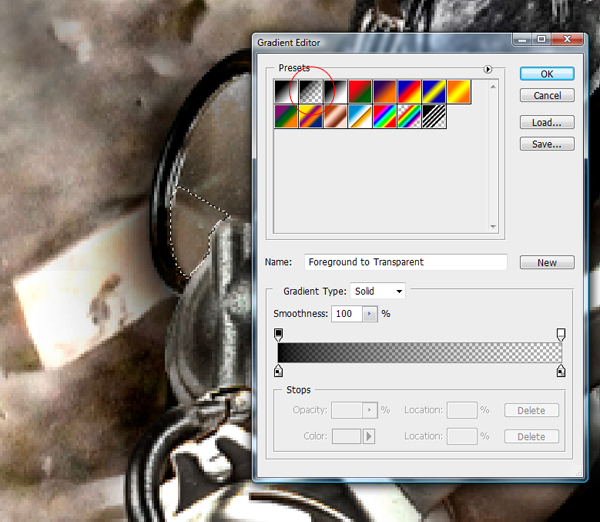Click the Smoothness value field
600x522 pixels.
tap(347, 314)
